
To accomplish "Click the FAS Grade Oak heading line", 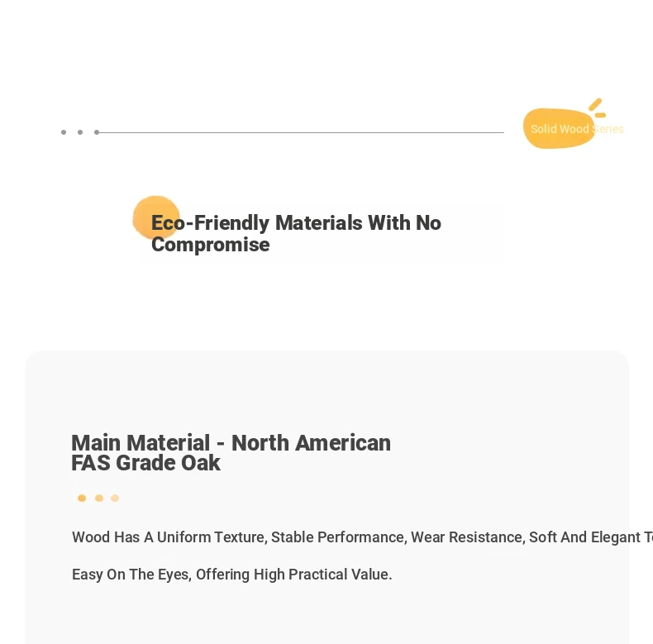I will (x=145, y=463).
